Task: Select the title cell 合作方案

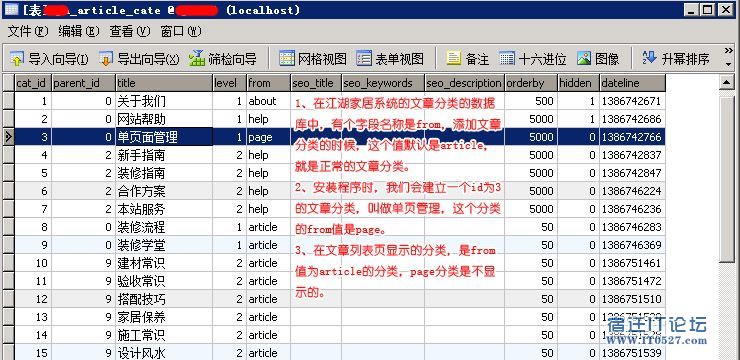Action: coord(164,191)
